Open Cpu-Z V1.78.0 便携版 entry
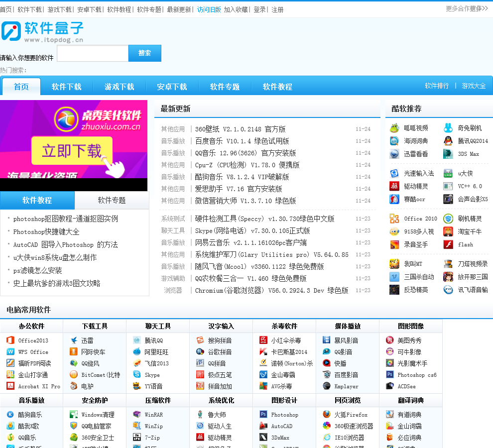 (x=247, y=165)
